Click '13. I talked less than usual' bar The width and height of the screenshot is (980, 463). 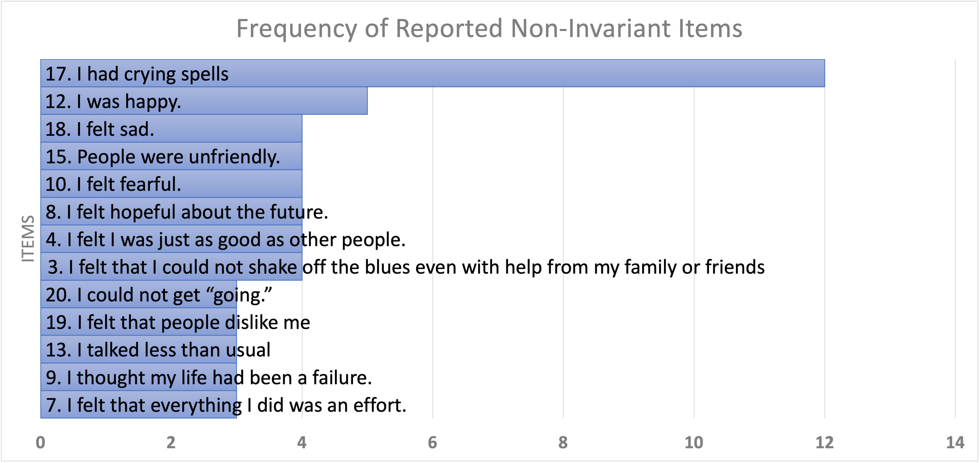click(139, 350)
